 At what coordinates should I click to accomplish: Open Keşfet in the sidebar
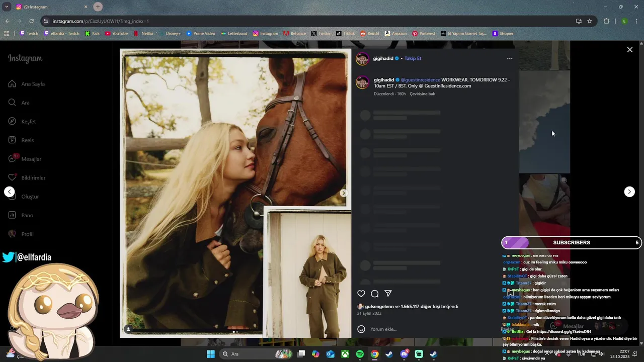[22, 122]
